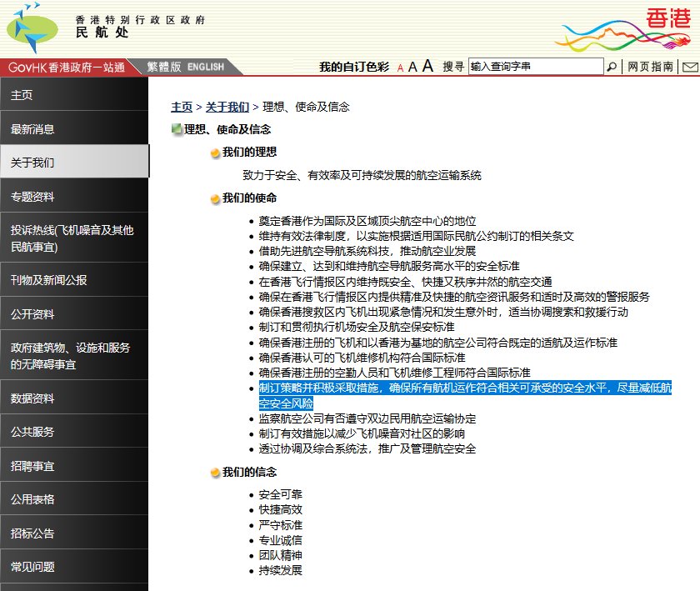Click the green page icon beside 理想、使命及信念
The width and height of the screenshot is (700, 591).
(x=175, y=129)
